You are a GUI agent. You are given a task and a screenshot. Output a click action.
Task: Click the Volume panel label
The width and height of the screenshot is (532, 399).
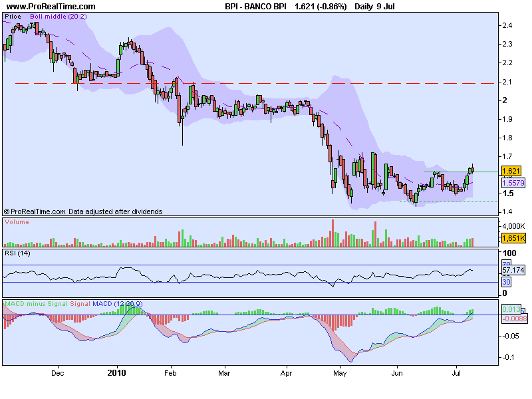[17, 222]
